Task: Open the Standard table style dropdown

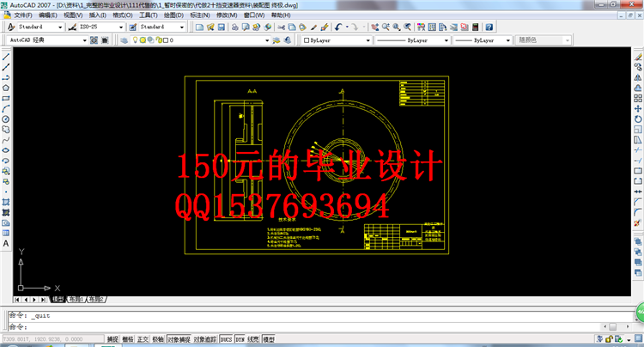Action: (181, 27)
